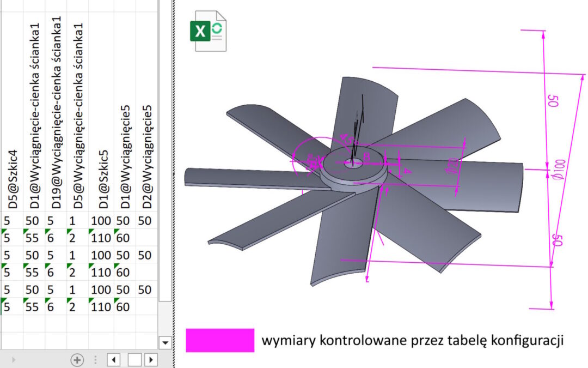Click the magenta legend color swatch
The image size is (588, 368).
coord(220,341)
